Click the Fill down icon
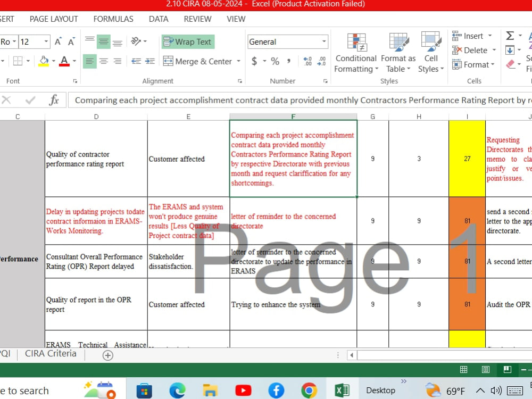532x399 pixels. point(510,50)
